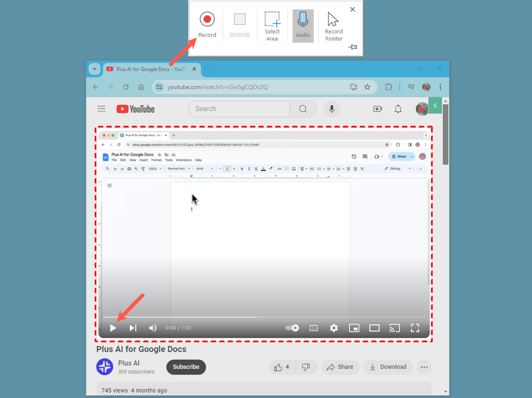The image size is (532, 398).
Task: Reload the YouTube page
Action: point(126,87)
